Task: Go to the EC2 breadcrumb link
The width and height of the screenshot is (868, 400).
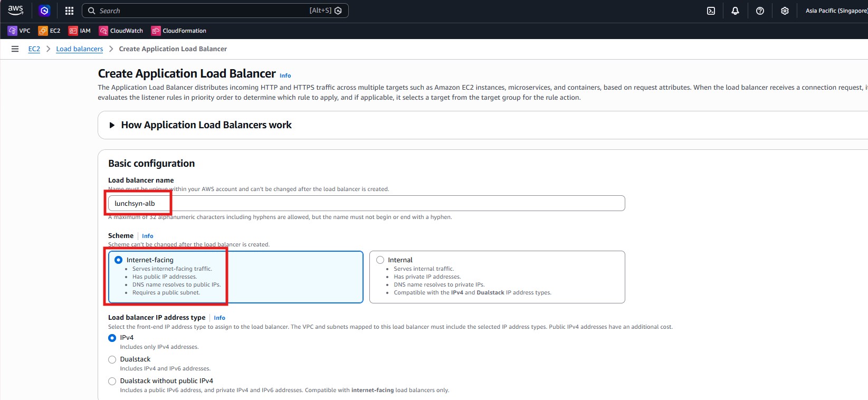Action: pos(34,49)
